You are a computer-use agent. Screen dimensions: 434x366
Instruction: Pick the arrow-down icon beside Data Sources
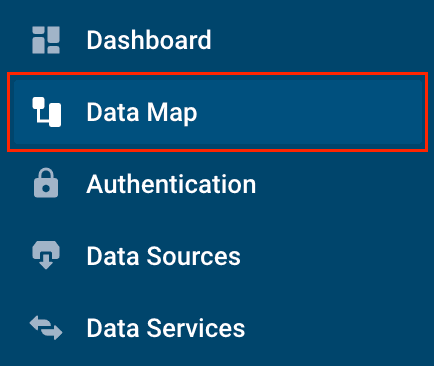tap(46, 255)
